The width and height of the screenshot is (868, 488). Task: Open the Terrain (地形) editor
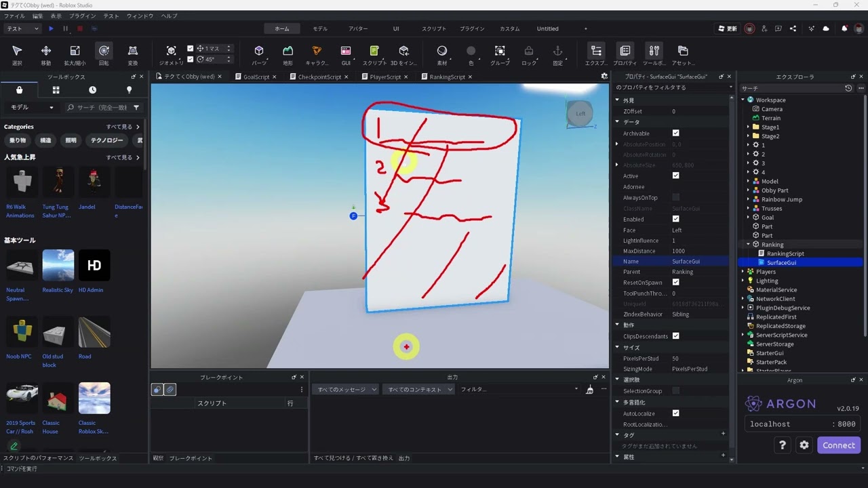pyautogui.click(x=288, y=54)
